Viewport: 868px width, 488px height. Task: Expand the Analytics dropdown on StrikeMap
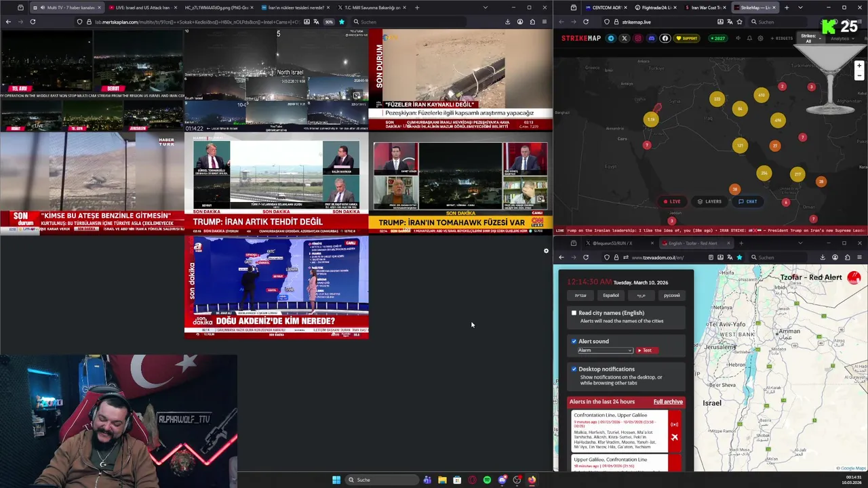click(x=842, y=39)
